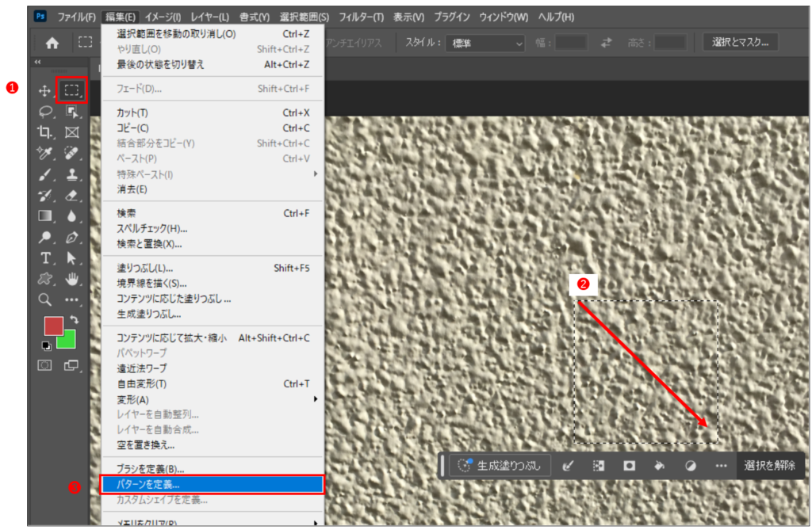The image size is (812, 530).
Task: Swap foreground and background colors
Action: pyautogui.click(x=75, y=319)
